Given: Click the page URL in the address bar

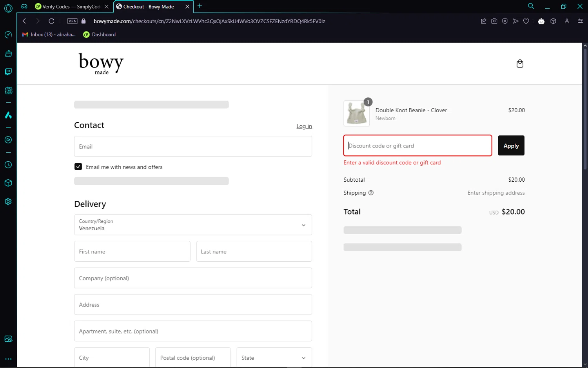Looking at the screenshot, I should [209, 21].
